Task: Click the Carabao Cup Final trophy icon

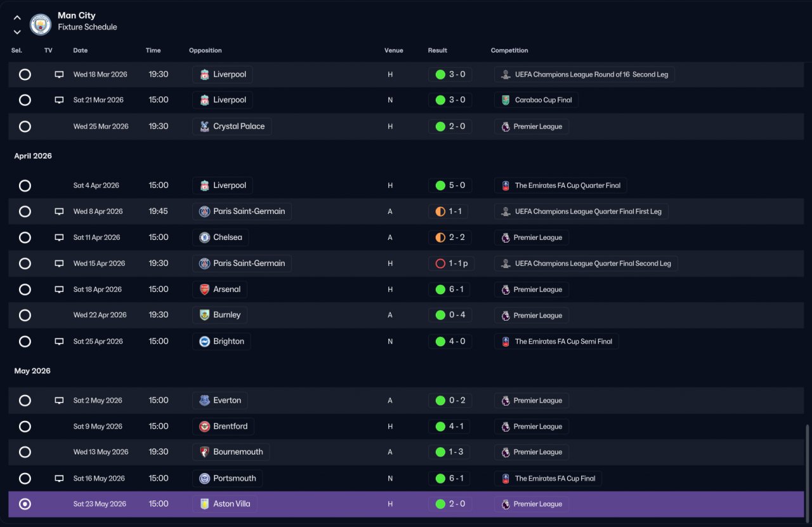Action: [506, 100]
